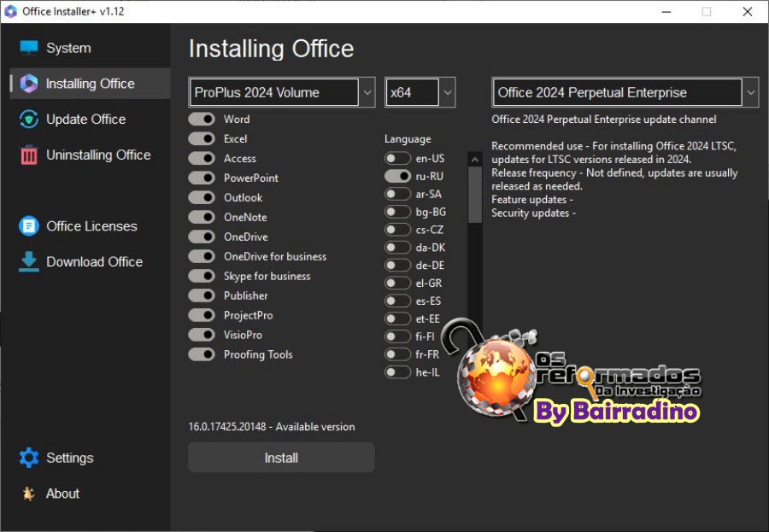The image size is (769, 532).
Task: Expand the ProPlus 2024 Volume dropdown arrow
Action: click(367, 92)
